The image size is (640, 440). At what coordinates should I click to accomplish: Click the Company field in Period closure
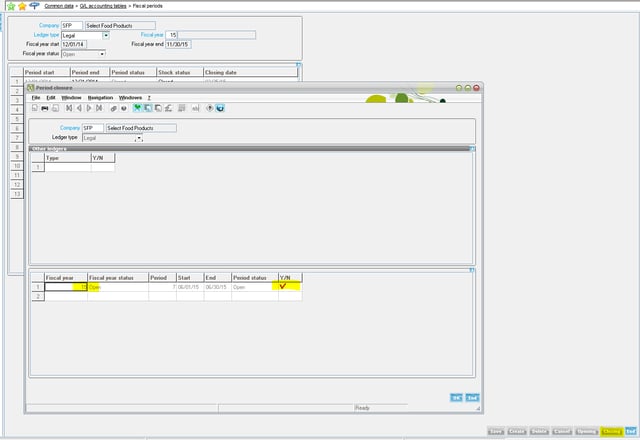pyautogui.click(x=92, y=128)
